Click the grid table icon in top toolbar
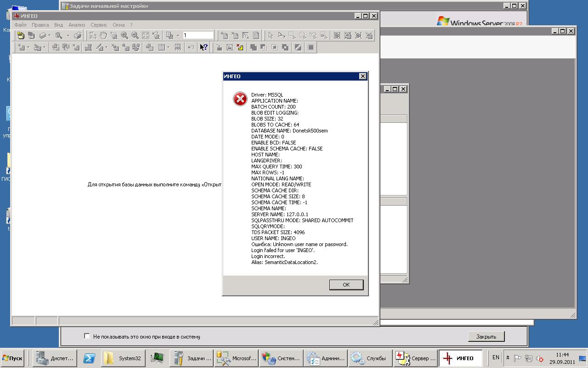588x368 pixels. [x=256, y=35]
